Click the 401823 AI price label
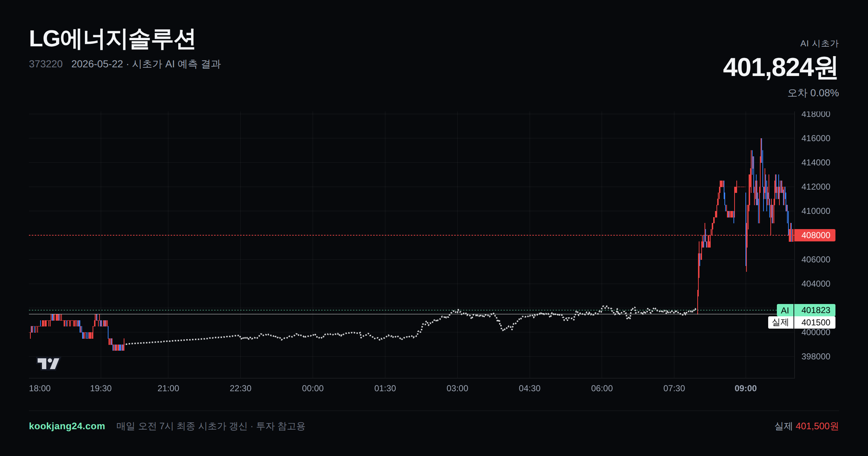The image size is (868, 456). [x=815, y=310]
